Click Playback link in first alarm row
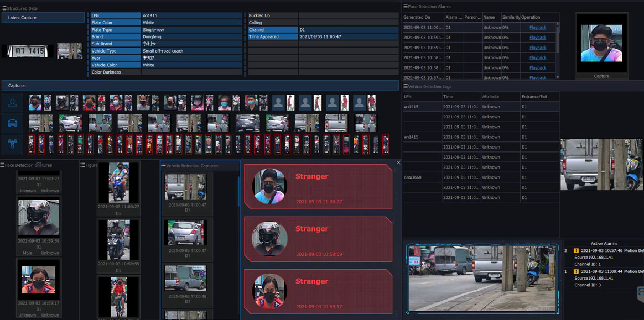 (x=537, y=28)
